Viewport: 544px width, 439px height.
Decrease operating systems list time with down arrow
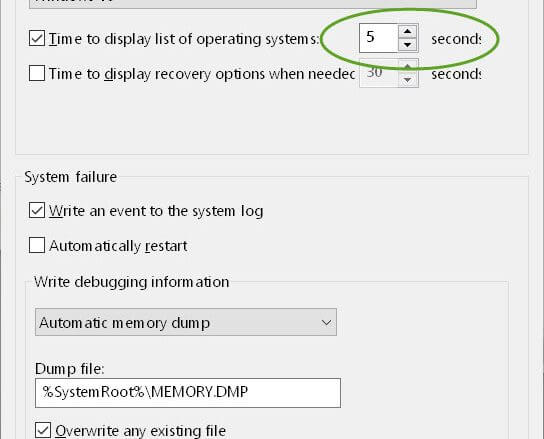click(x=407, y=45)
